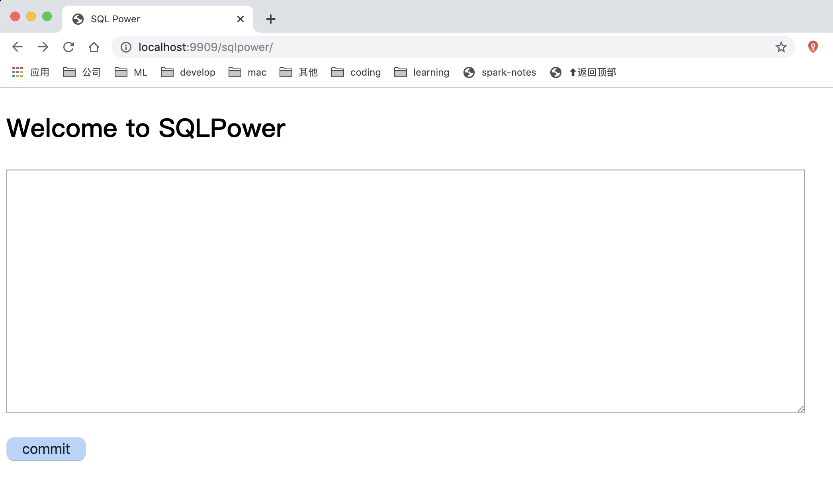Expand the coding bookmarks folder
Viewport: 833px width, 504px height.
pos(356,72)
